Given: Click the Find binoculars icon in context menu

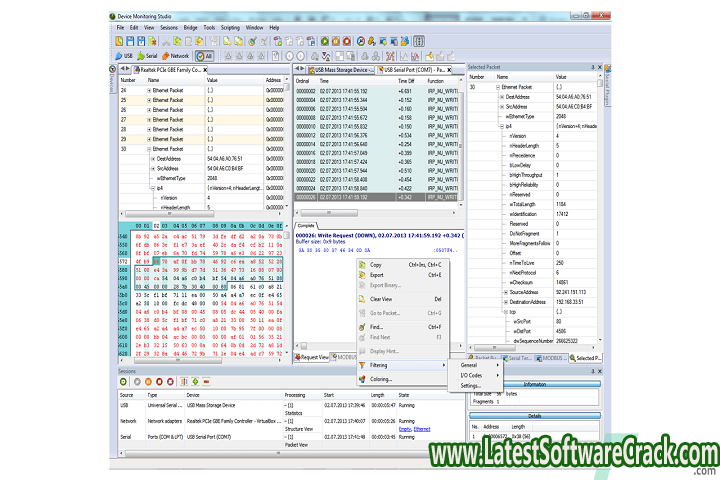Looking at the screenshot, I should pyautogui.click(x=359, y=326).
